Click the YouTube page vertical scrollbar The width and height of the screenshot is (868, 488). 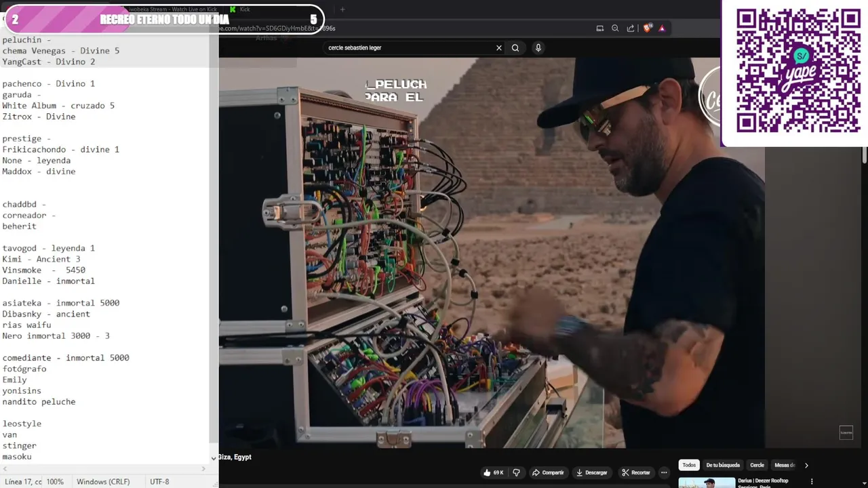[865, 156]
